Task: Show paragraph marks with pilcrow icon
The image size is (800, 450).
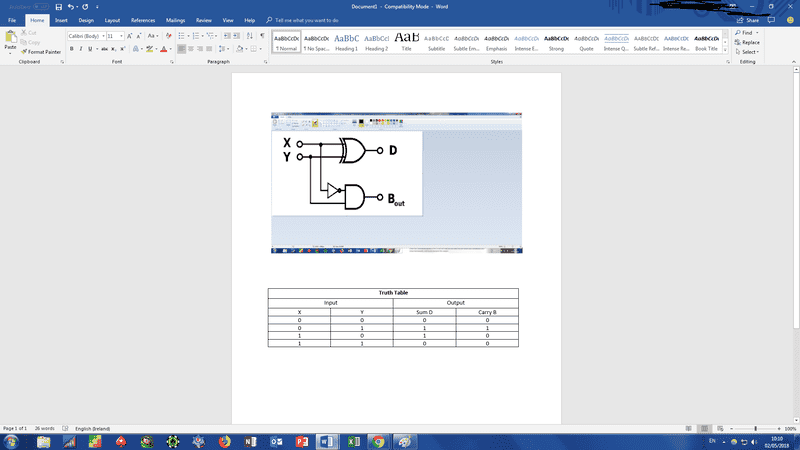Action: (262, 36)
